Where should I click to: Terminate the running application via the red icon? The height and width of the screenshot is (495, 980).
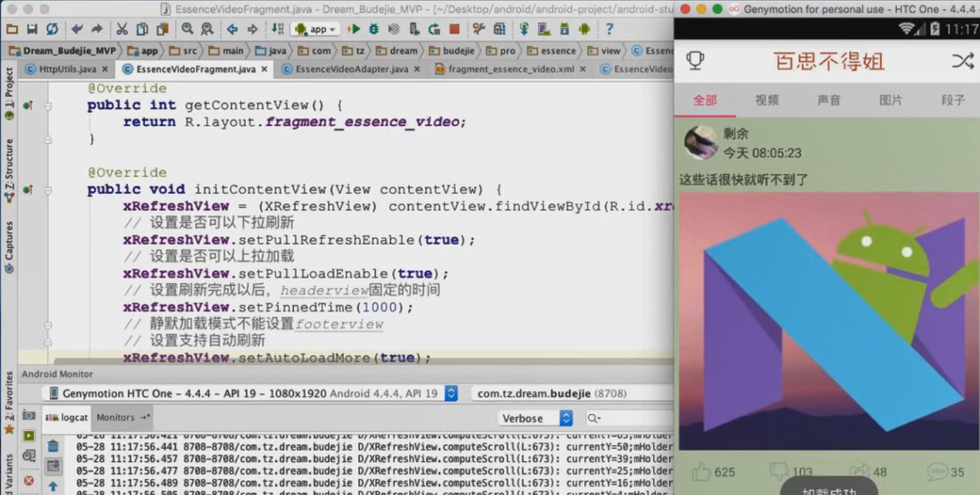pyautogui.click(x=452, y=29)
